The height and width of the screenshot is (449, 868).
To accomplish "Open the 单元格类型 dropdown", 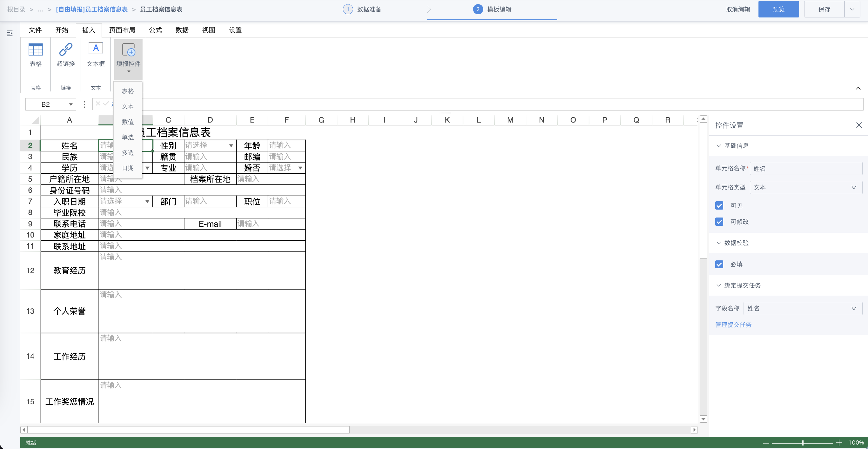I will pyautogui.click(x=805, y=187).
